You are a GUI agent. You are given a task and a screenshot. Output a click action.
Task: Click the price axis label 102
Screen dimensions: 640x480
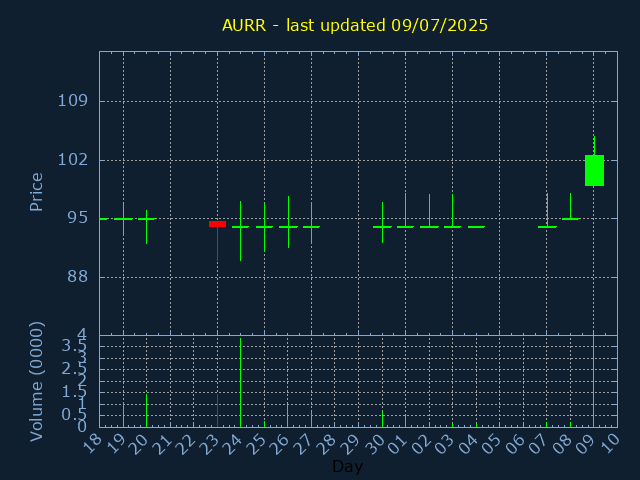coord(73,159)
